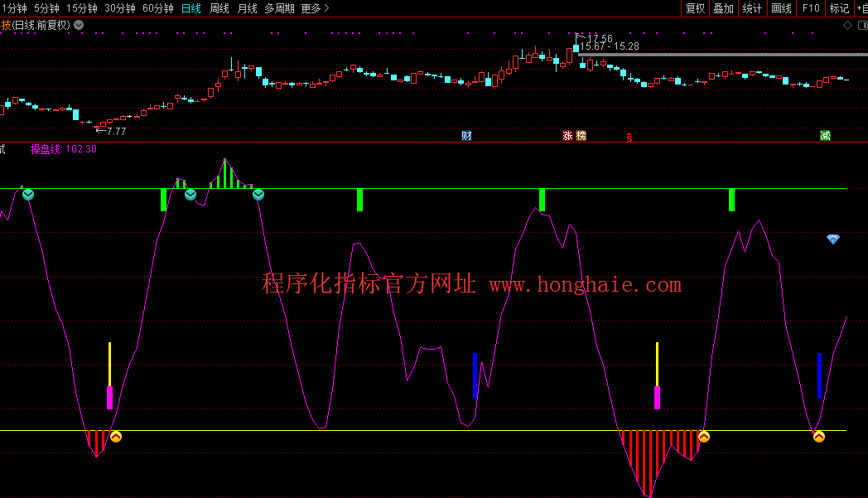Click the 操盘线 indicator value label
868x498 pixels.
point(64,149)
